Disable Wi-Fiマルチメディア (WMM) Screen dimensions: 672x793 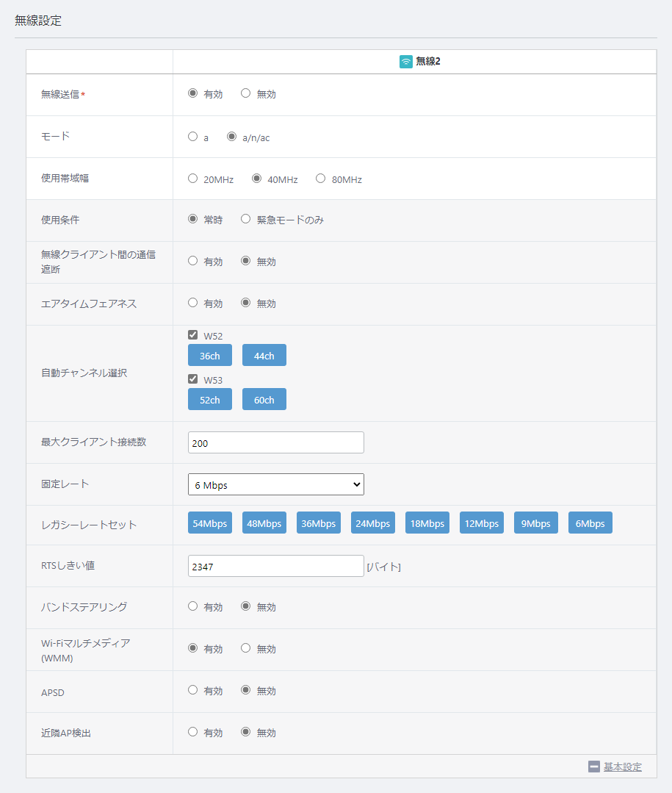click(245, 648)
